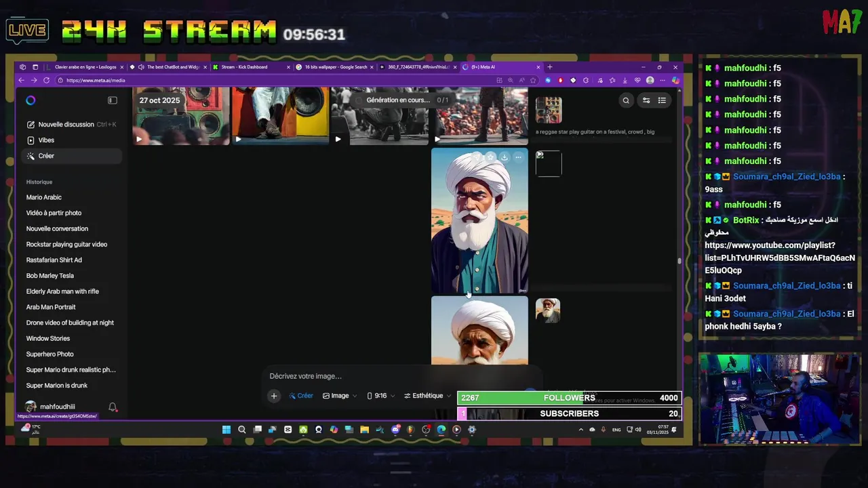Go back in the browser
Image resolution: width=868 pixels, height=488 pixels.
[21, 80]
